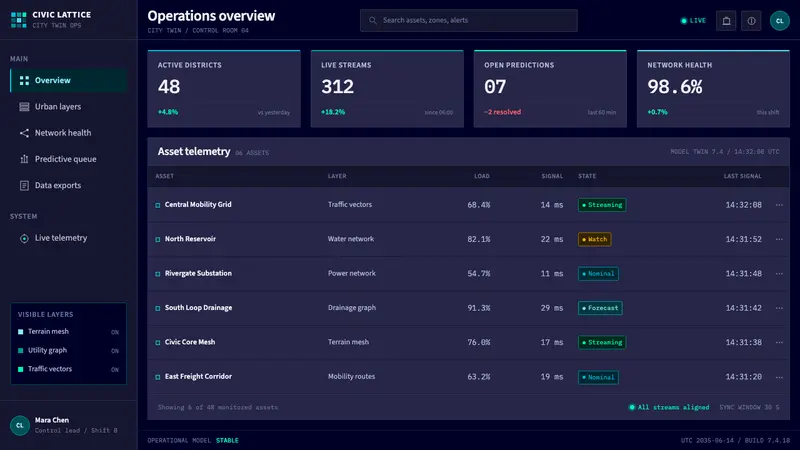Image resolution: width=800 pixels, height=450 pixels.
Task: Click the South Loop Drainage asset name
Action: (198, 308)
